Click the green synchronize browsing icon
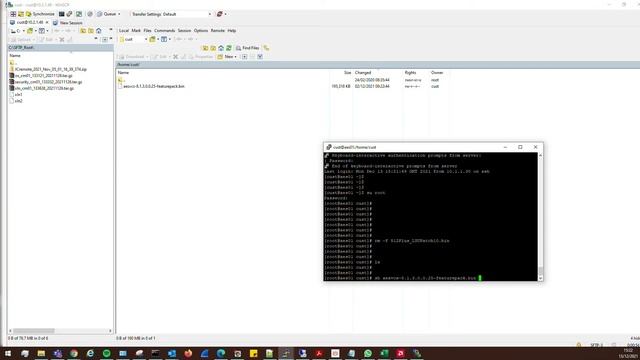The width and height of the screenshot is (640, 360). [x=79, y=14]
